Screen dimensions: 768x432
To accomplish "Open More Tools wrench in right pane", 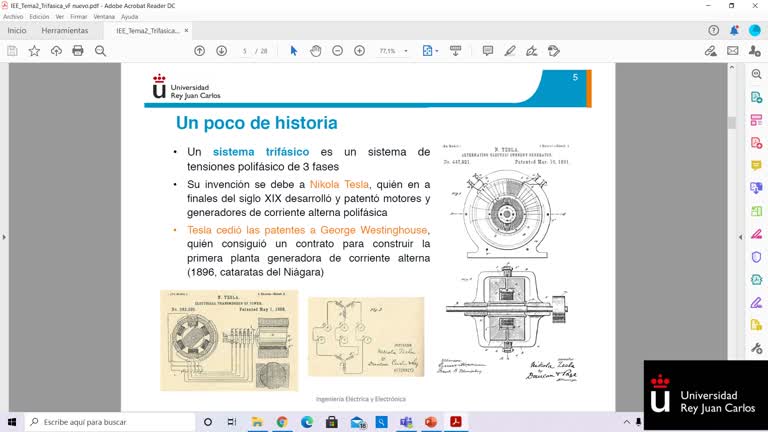I will pyautogui.click(x=756, y=348).
